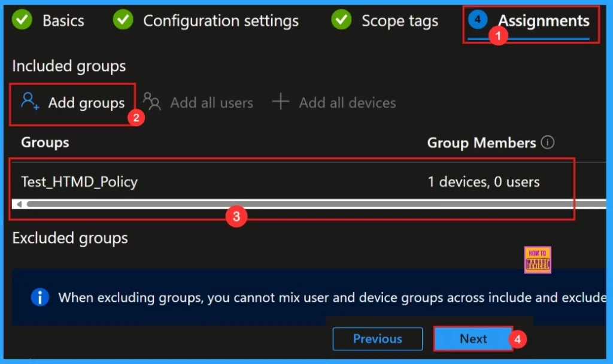Click Add groups under Included groups
Viewport: 613px width, 364px height.
[73, 103]
